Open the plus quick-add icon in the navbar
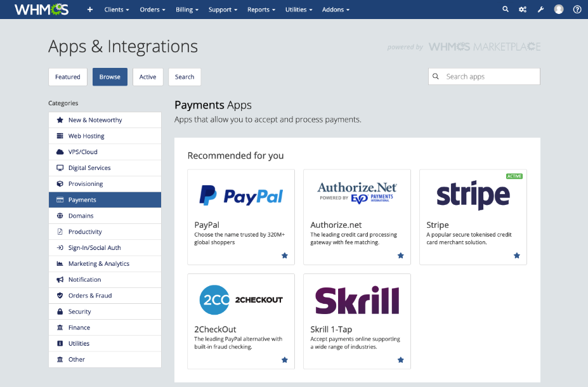 click(90, 10)
